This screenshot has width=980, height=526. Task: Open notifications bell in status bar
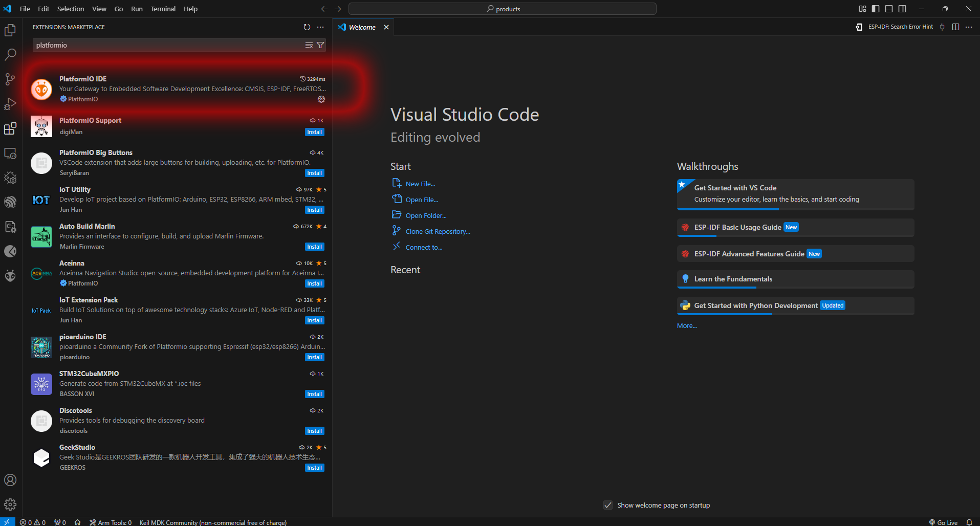click(969, 522)
